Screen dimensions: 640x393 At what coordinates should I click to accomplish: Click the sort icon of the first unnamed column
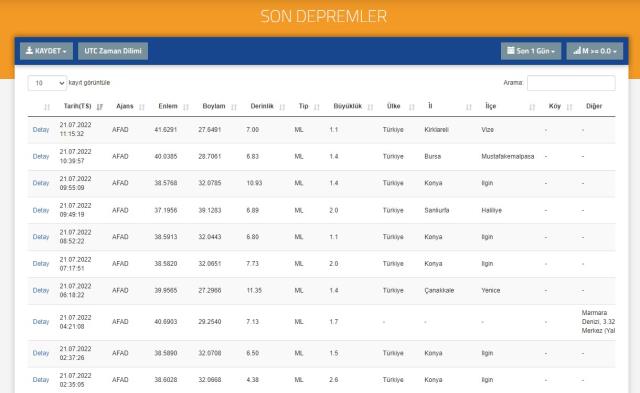(47, 107)
